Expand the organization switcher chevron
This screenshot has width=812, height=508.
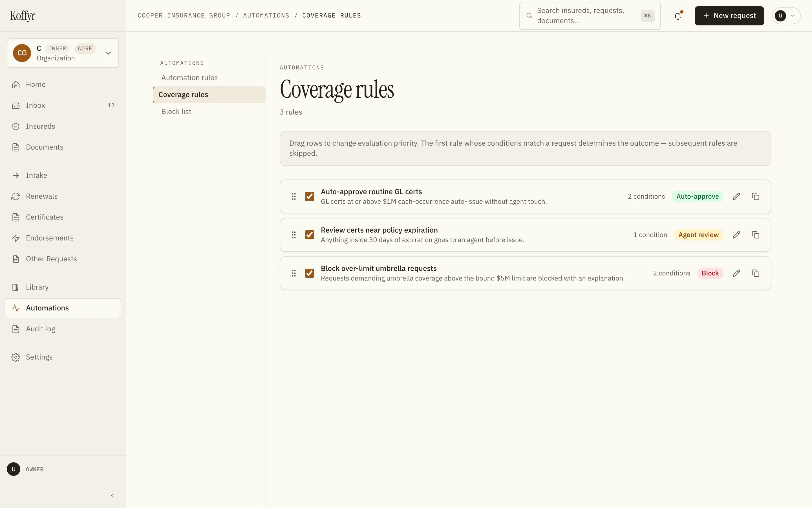108,53
